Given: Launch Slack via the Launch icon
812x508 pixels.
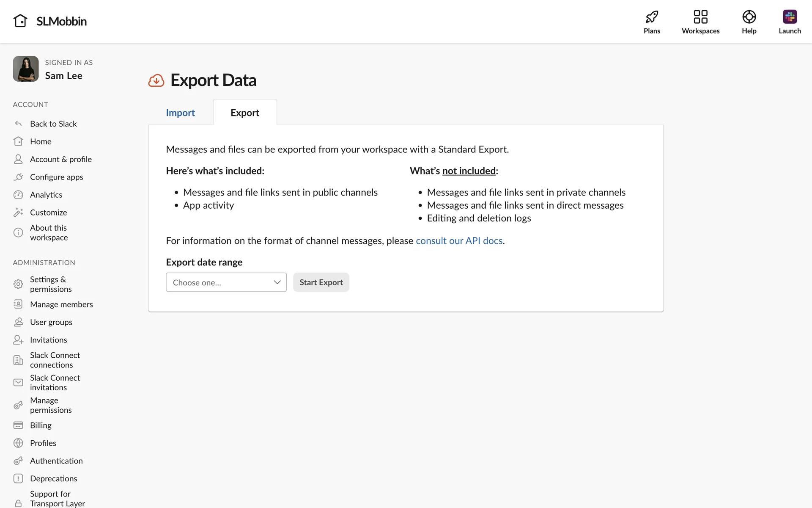Looking at the screenshot, I should [789, 17].
